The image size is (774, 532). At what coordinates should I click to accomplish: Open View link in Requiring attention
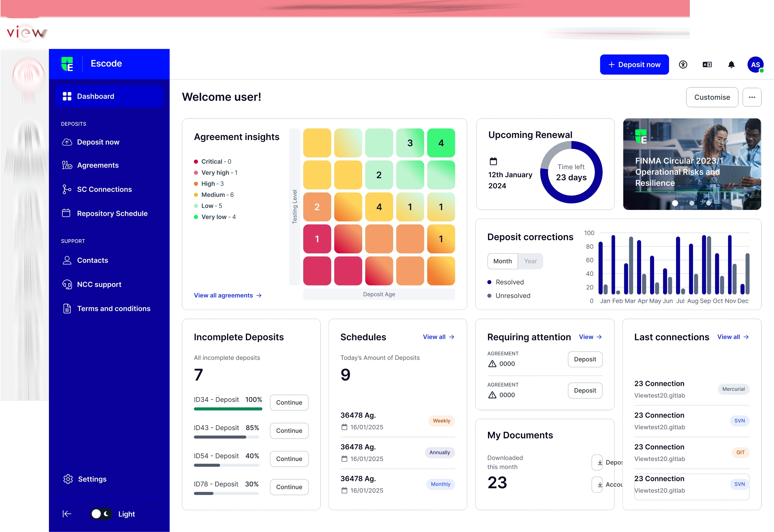coord(590,337)
